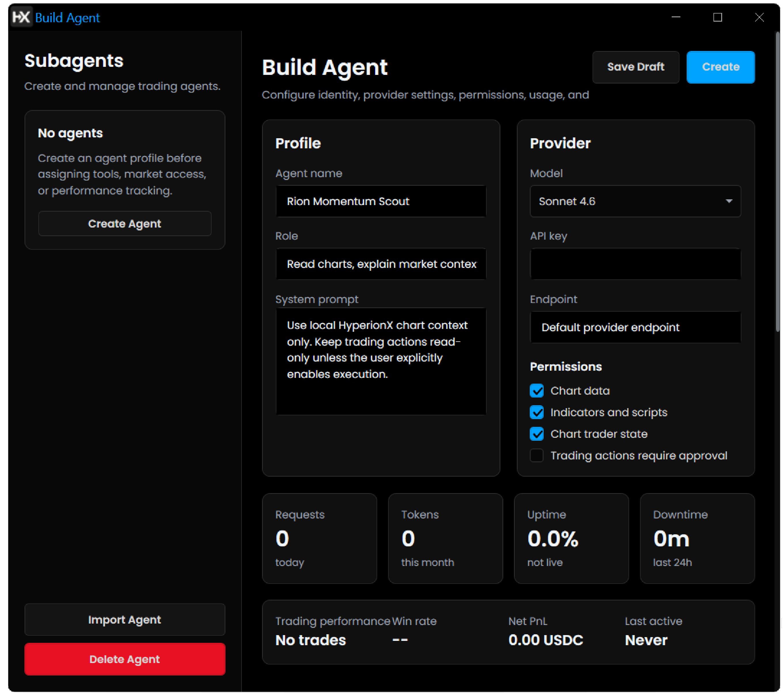Click the Endpoint input field
This screenshot has height=695, width=784.
click(x=635, y=327)
